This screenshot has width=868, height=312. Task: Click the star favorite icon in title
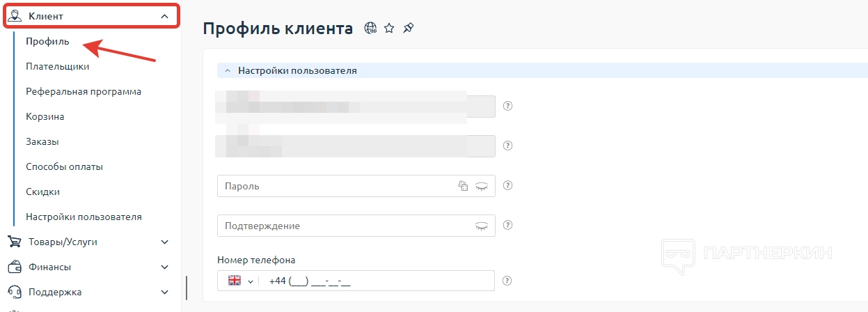coord(389,29)
